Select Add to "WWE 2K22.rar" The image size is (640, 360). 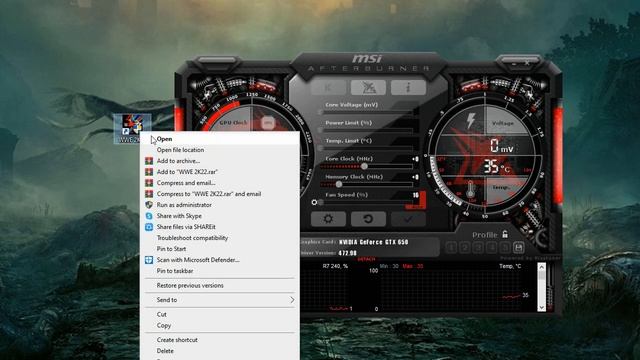coord(220,172)
